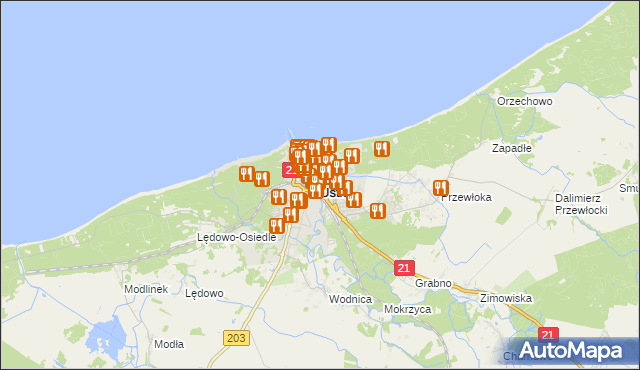The width and height of the screenshot is (640, 370).
Task: Click the Zapadłe place label
Action: 512,148
